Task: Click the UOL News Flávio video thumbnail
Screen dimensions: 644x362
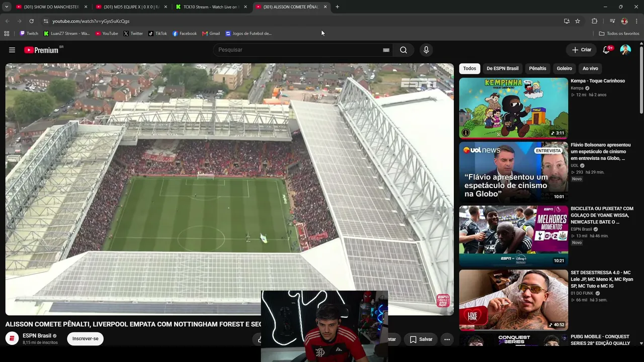Action: pos(513,172)
